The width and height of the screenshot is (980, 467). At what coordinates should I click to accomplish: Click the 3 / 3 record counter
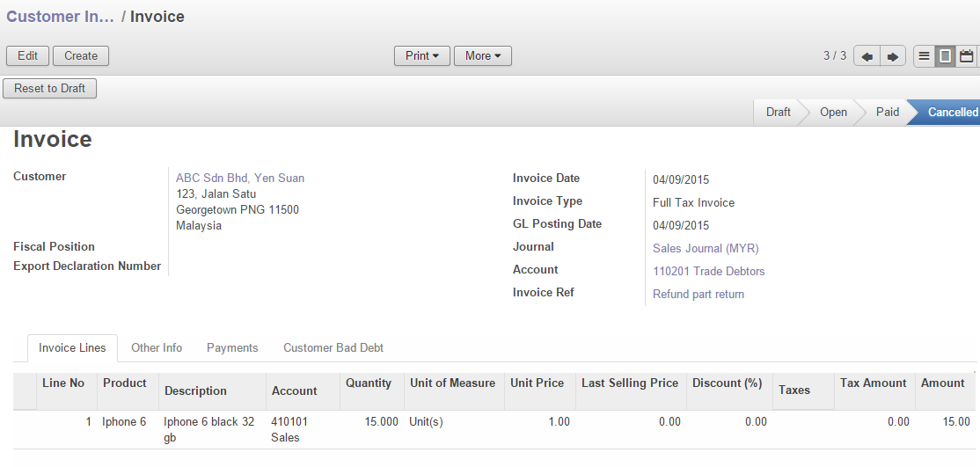click(x=835, y=56)
